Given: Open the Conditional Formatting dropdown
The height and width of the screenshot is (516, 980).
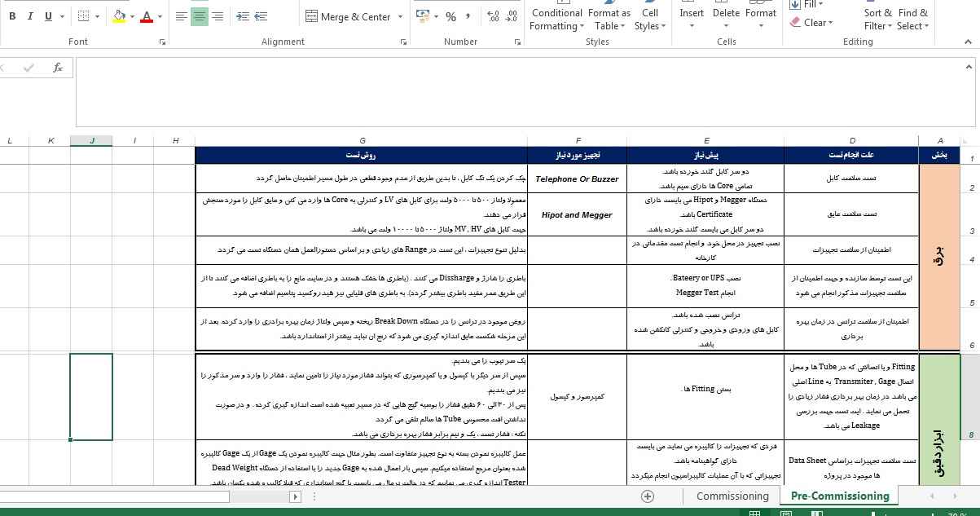Looking at the screenshot, I should pos(556,20).
